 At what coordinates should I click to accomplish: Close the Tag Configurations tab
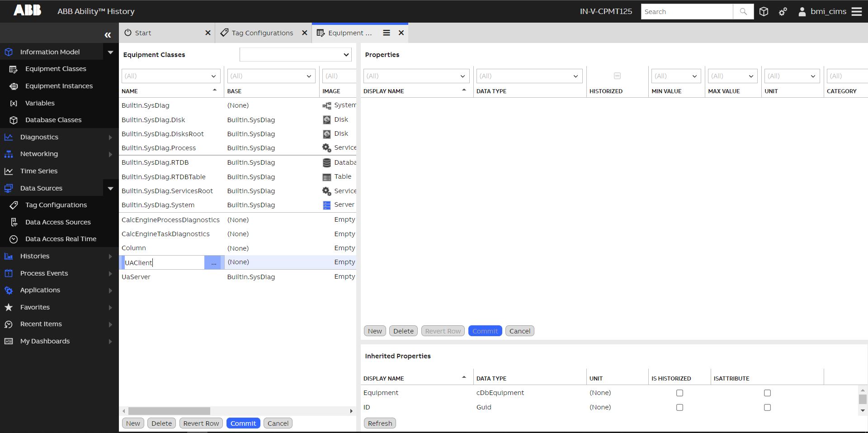[305, 33]
